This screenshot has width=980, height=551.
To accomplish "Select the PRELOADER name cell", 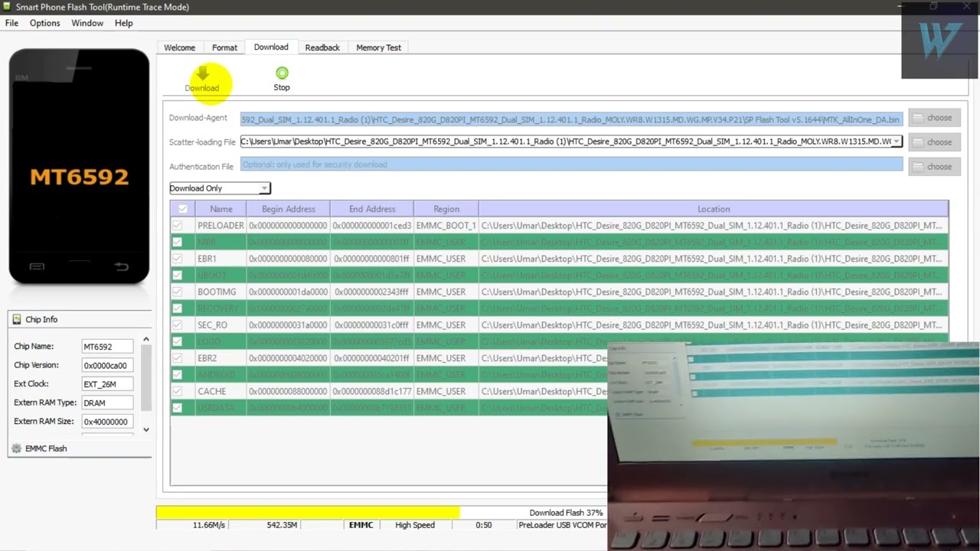I will click(220, 226).
